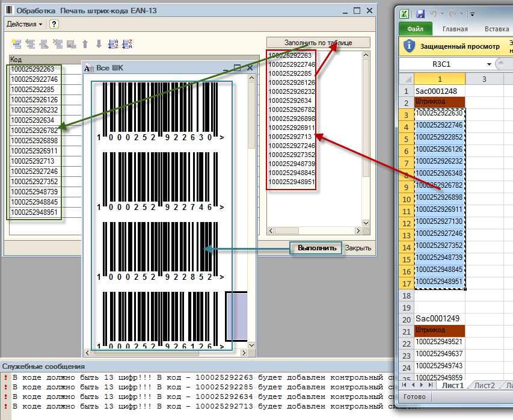Screen dimensions: 513x420
Task: Click the Excel redo arrow icon
Action: [x=452, y=14]
